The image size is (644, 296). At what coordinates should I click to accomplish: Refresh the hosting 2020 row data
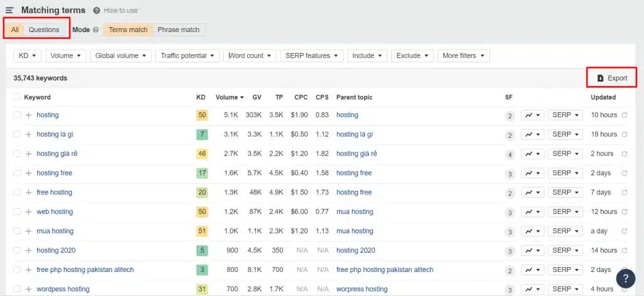click(625, 251)
